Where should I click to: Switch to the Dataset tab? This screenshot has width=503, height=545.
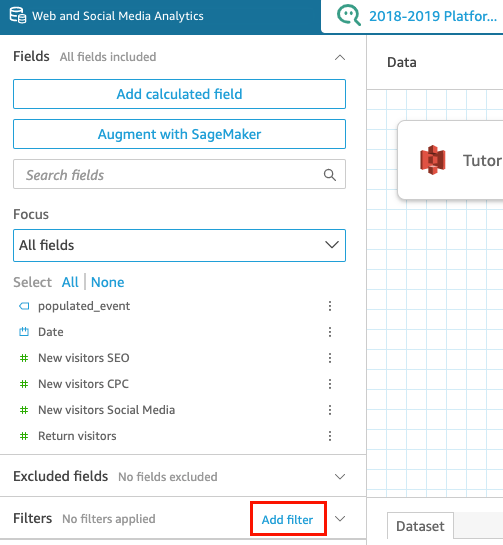(x=420, y=526)
